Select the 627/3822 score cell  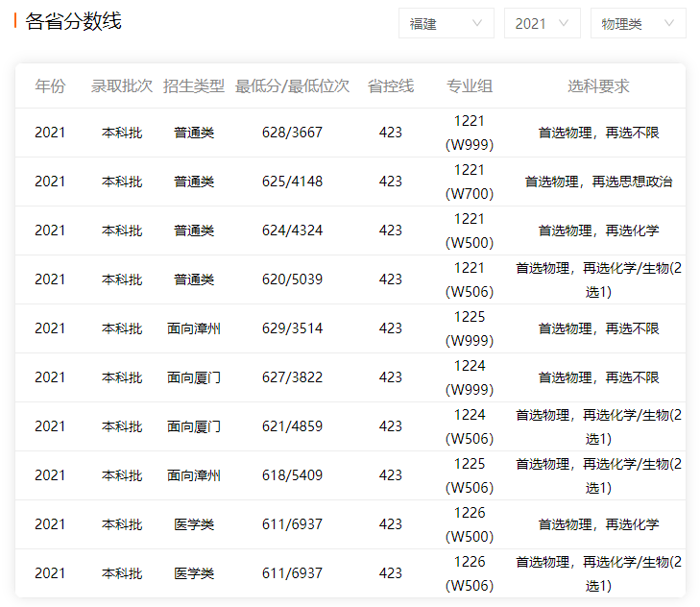(292, 377)
